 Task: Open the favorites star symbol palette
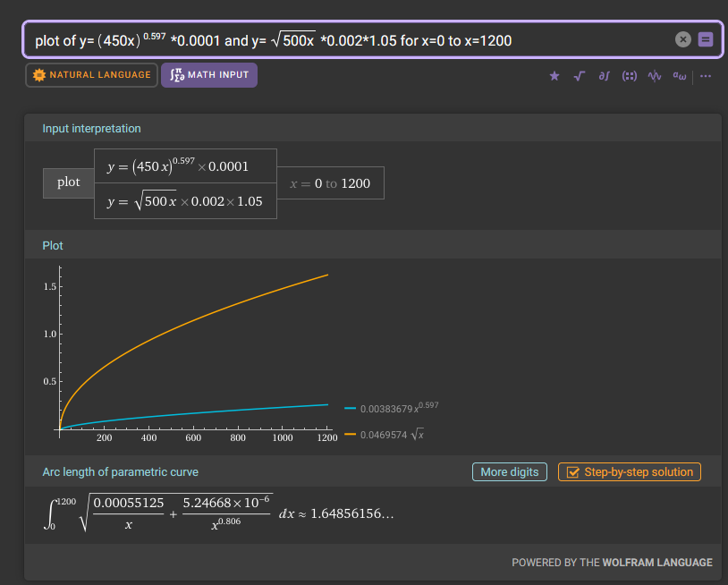tap(554, 76)
